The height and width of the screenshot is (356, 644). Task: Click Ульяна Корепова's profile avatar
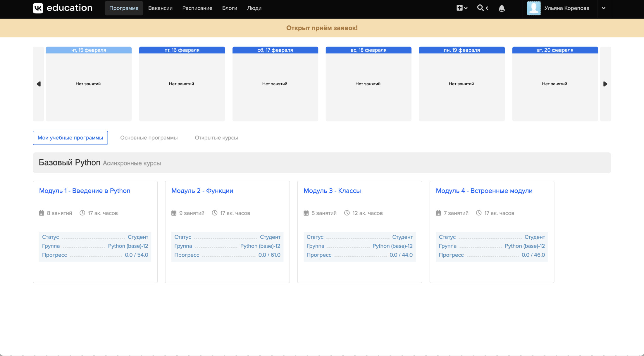(533, 8)
